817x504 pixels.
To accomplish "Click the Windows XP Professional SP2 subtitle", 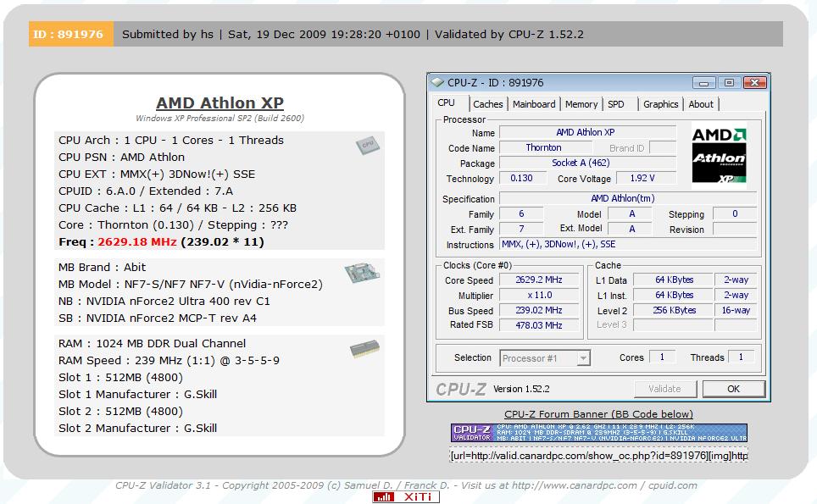I will (x=220, y=119).
